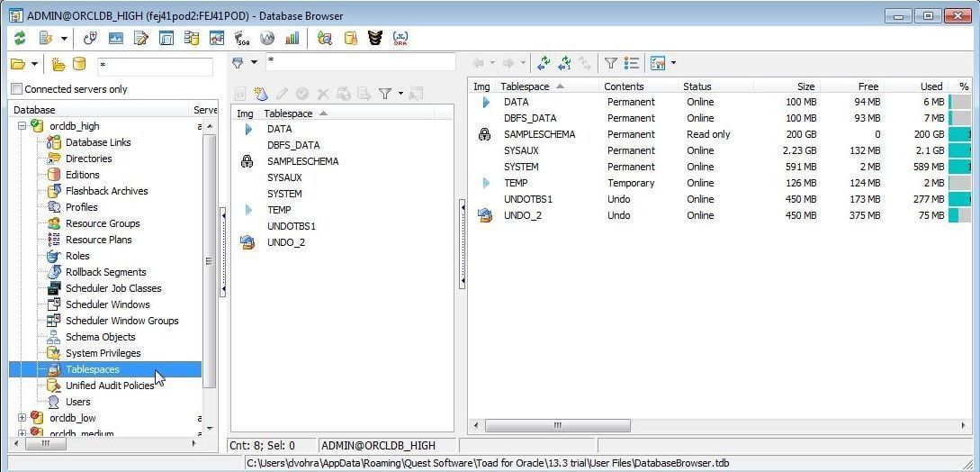Click the yellow database cylinder pair icon
The width and height of the screenshot is (980, 472).
pos(351,39)
